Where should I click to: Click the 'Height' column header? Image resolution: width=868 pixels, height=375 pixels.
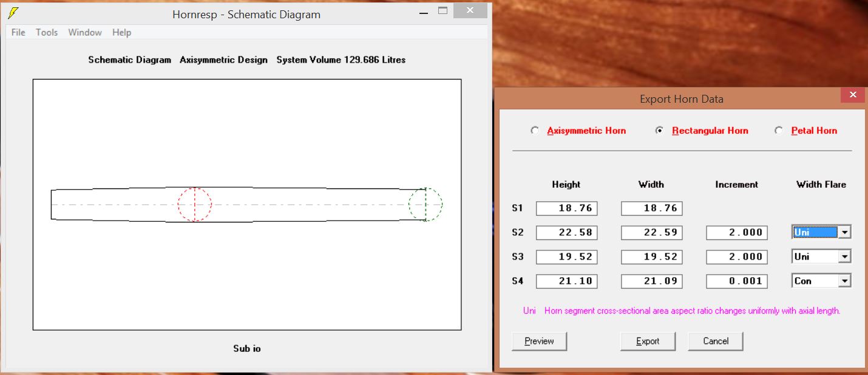566,184
